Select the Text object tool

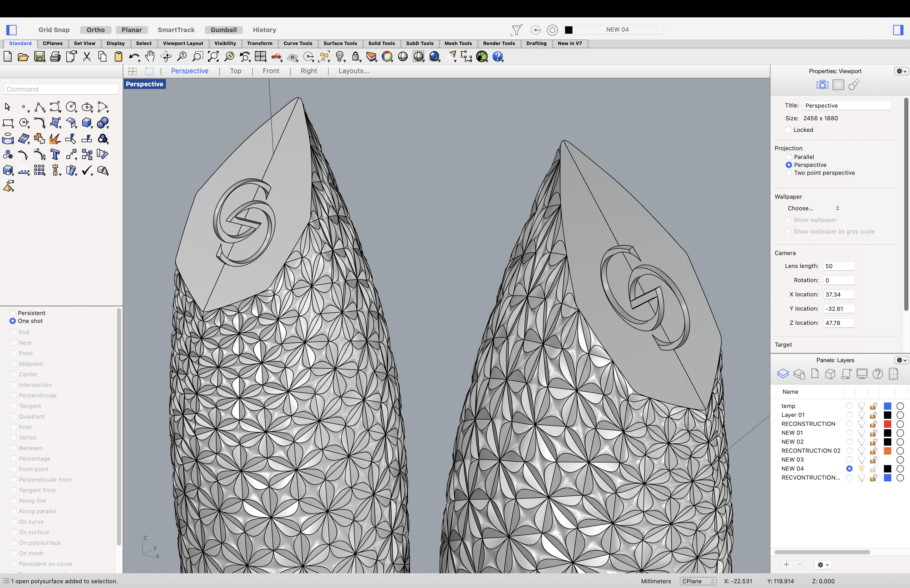(x=55, y=154)
